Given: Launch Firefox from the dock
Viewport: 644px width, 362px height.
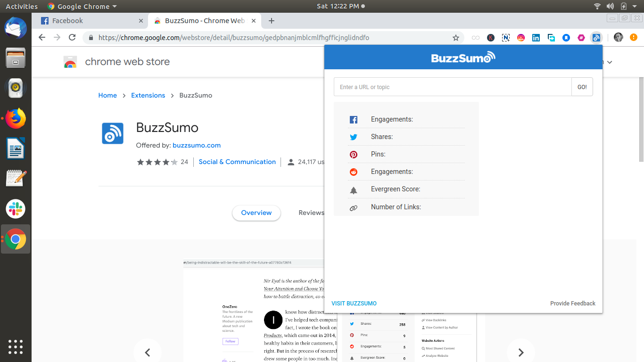Looking at the screenshot, I should (x=16, y=118).
